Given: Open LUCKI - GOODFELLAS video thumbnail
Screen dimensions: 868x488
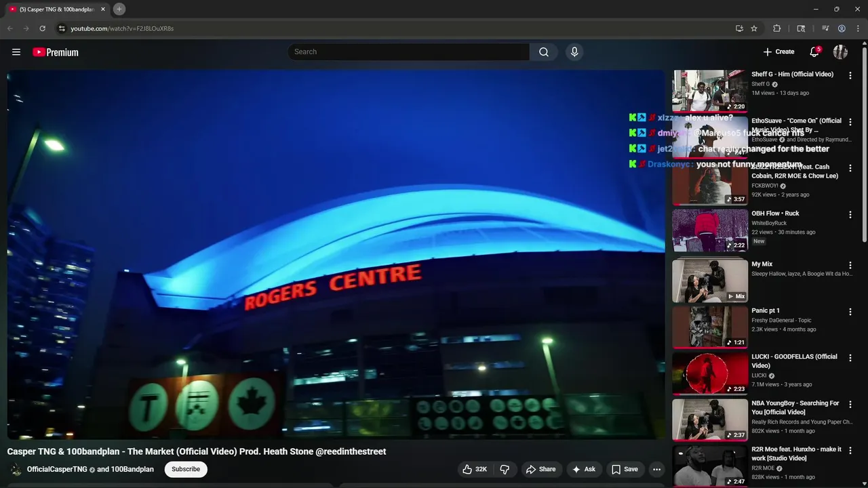Looking at the screenshot, I should (710, 373).
